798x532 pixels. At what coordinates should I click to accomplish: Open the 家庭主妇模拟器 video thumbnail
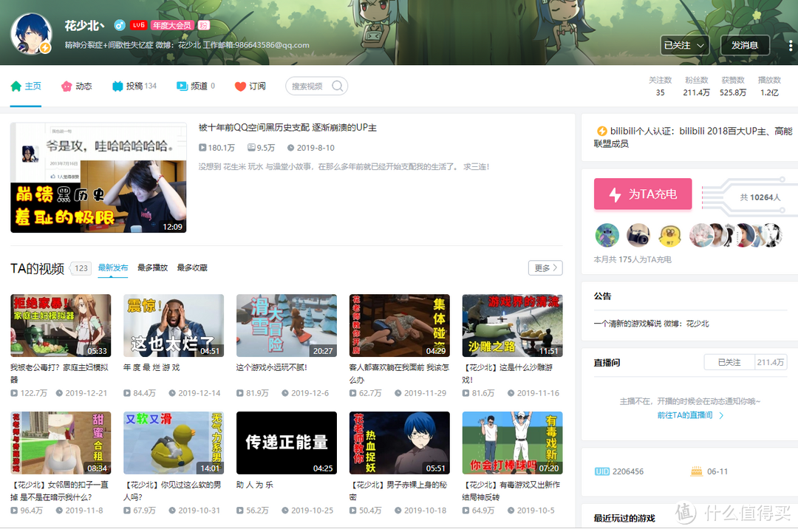tap(61, 325)
